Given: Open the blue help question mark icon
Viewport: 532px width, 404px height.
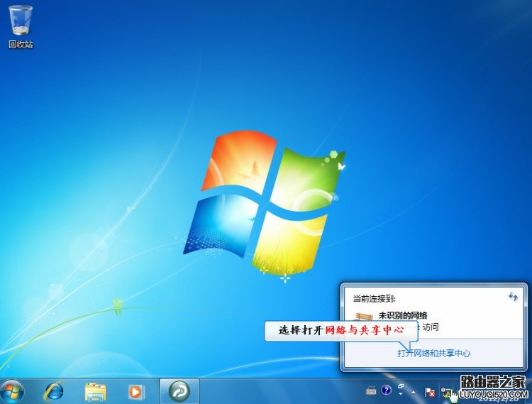Looking at the screenshot, I should 386,391.
